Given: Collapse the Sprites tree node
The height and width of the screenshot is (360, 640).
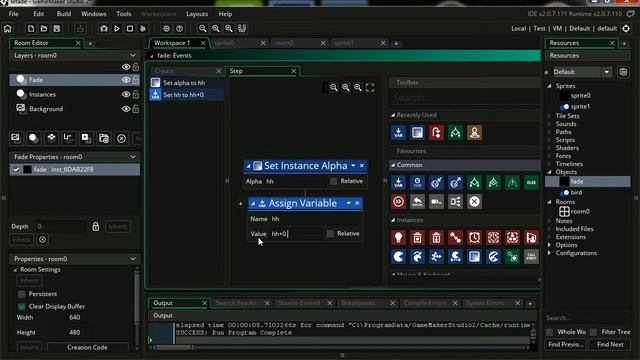Looking at the screenshot, I should [x=549, y=86].
